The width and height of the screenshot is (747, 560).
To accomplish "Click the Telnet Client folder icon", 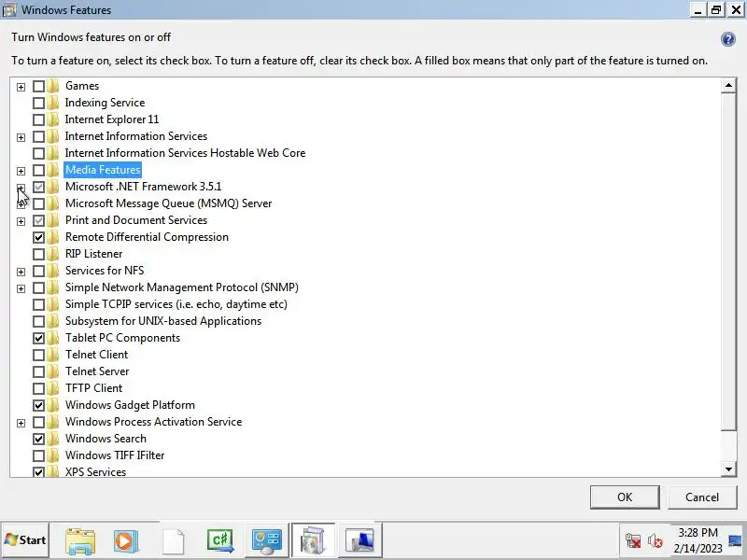I will tap(53, 355).
